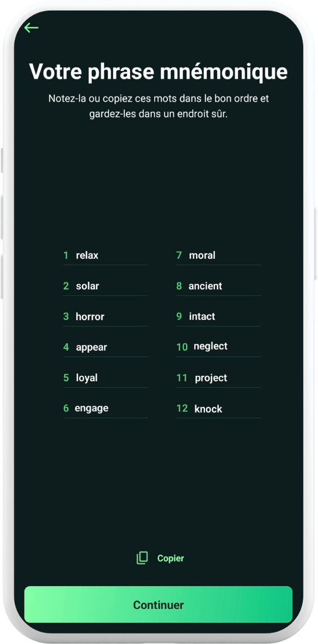Select word 3 'horror'

click(90, 317)
